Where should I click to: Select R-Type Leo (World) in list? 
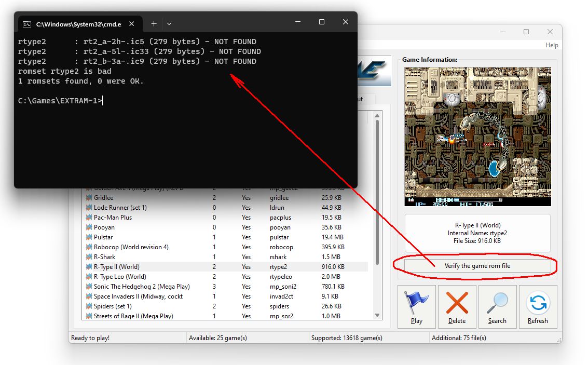pos(120,277)
